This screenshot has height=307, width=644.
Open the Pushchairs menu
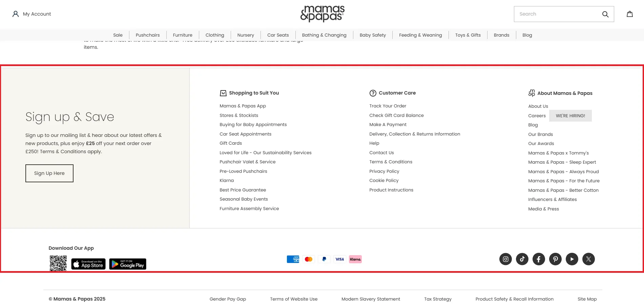pos(148,35)
